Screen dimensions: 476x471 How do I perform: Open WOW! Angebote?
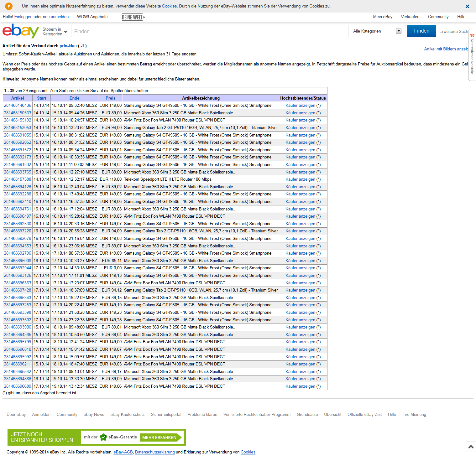point(92,17)
